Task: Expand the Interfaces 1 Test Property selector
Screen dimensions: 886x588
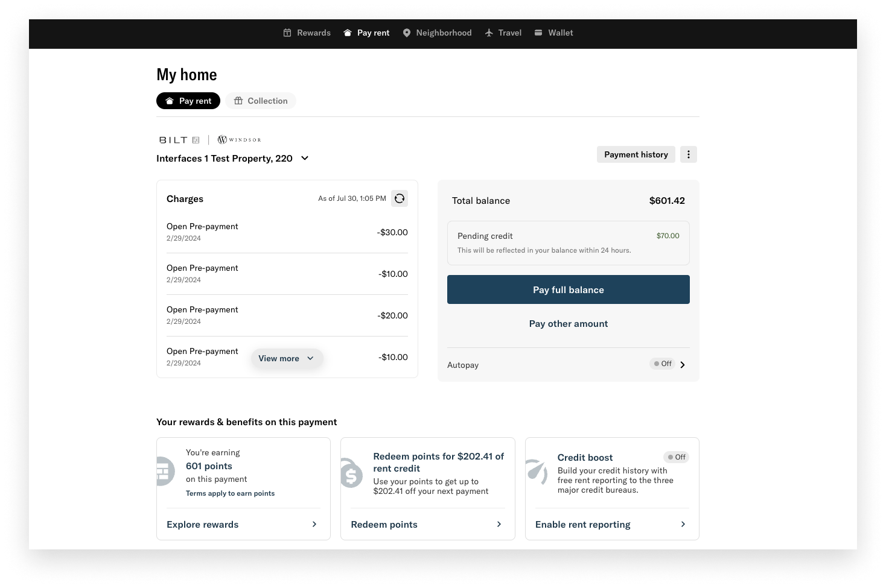Action: tap(305, 158)
